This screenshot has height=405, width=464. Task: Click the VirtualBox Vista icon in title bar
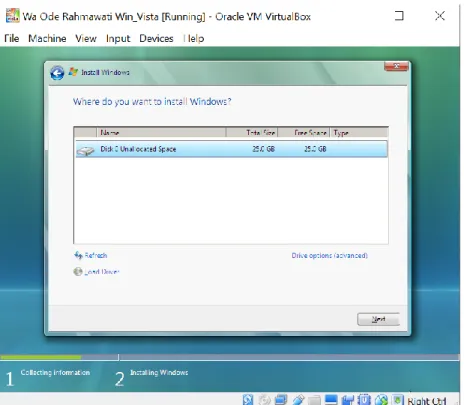click(x=13, y=16)
